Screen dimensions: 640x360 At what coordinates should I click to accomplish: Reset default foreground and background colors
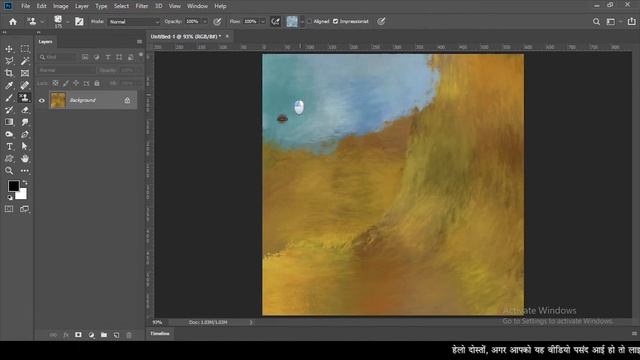(x=9, y=198)
